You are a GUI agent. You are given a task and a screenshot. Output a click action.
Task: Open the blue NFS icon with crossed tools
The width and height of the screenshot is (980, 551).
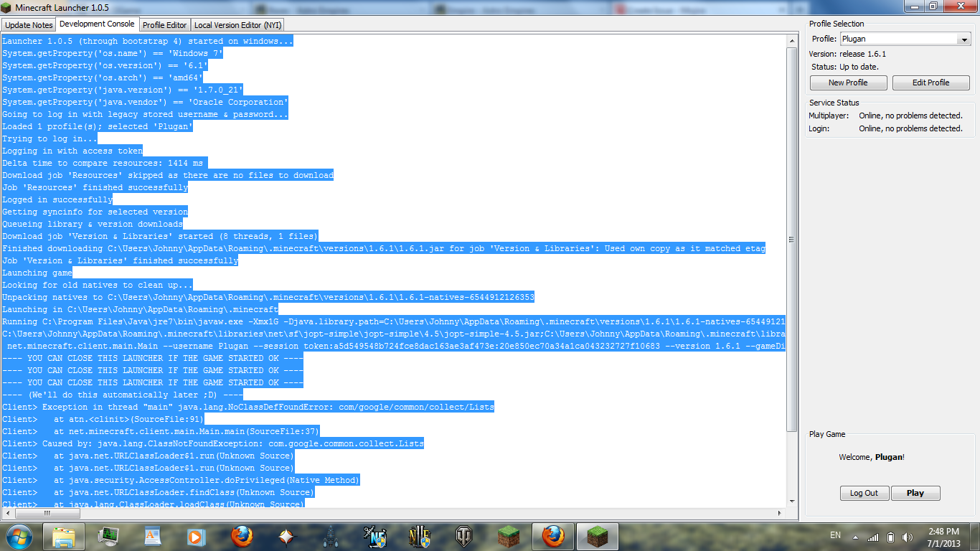375,536
